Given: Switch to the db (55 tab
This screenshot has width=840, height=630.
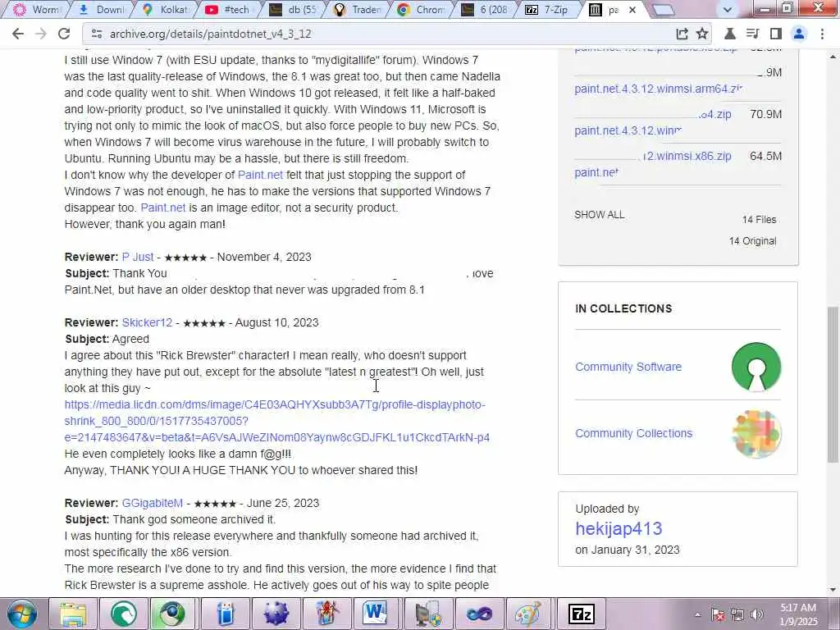Looking at the screenshot, I should 294,10.
